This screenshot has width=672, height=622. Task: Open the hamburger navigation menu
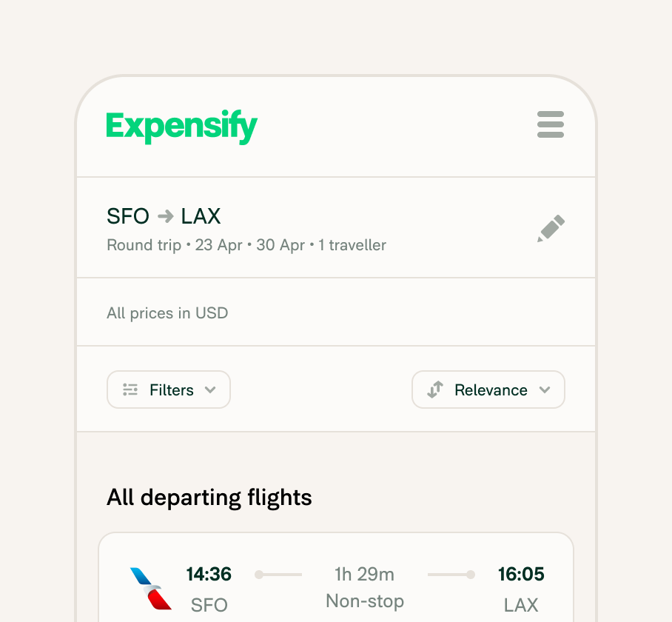click(551, 124)
